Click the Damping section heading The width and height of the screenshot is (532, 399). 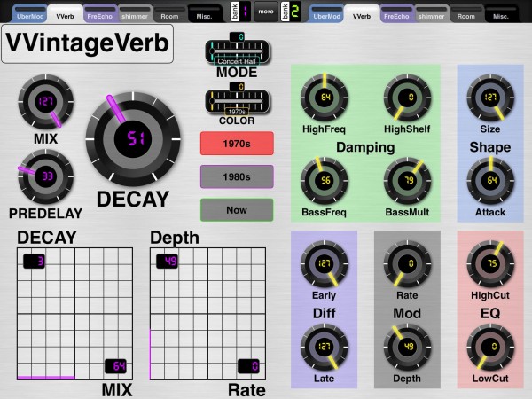[x=365, y=147]
